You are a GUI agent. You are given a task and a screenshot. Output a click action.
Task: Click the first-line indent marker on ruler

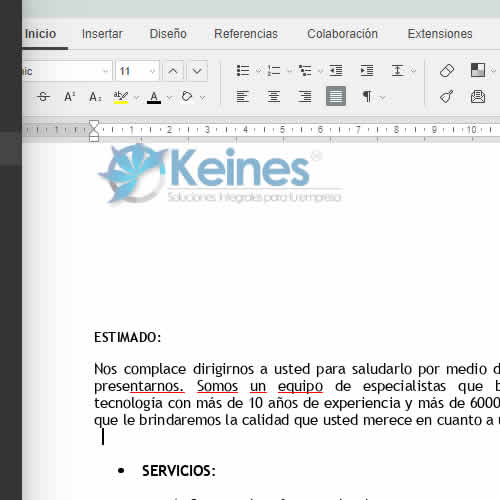94,125
